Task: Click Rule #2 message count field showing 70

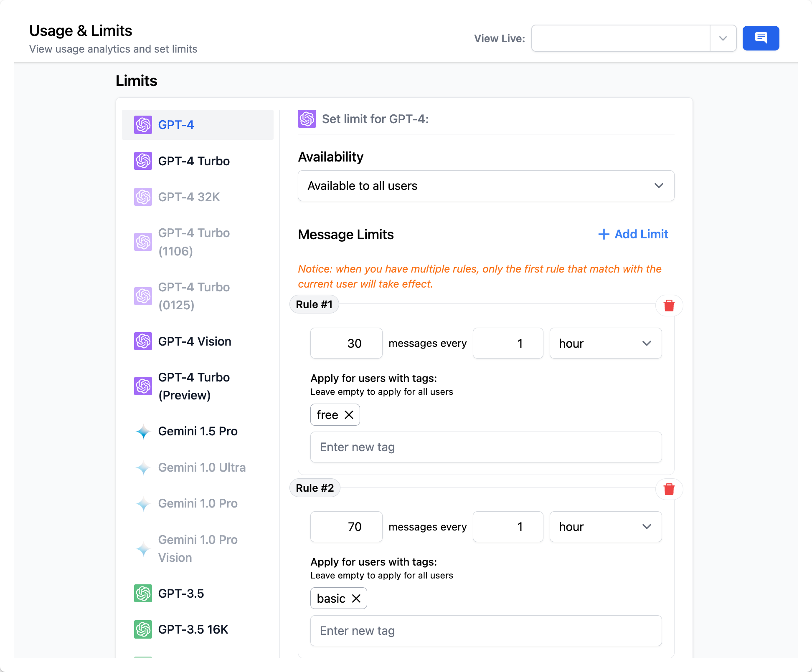Action: pyautogui.click(x=346, y=527)
